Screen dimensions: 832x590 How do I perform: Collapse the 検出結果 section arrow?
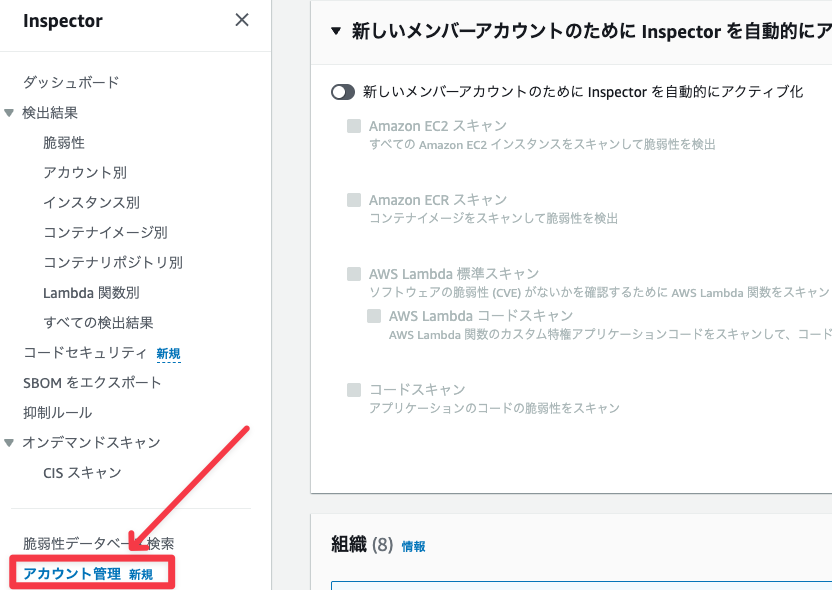pyautogui.click(x=10, y=113)
